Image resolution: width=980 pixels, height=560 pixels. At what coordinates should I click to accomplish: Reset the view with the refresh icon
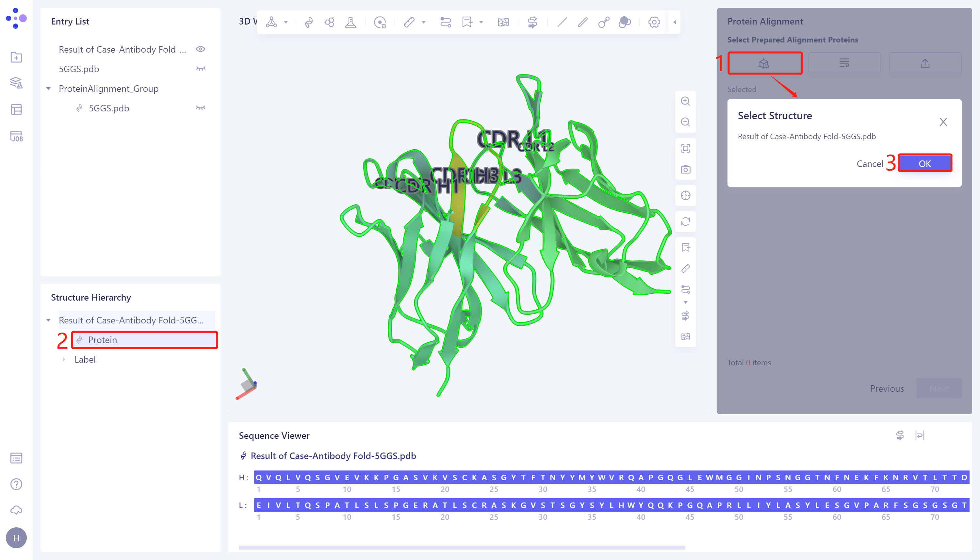686,222
